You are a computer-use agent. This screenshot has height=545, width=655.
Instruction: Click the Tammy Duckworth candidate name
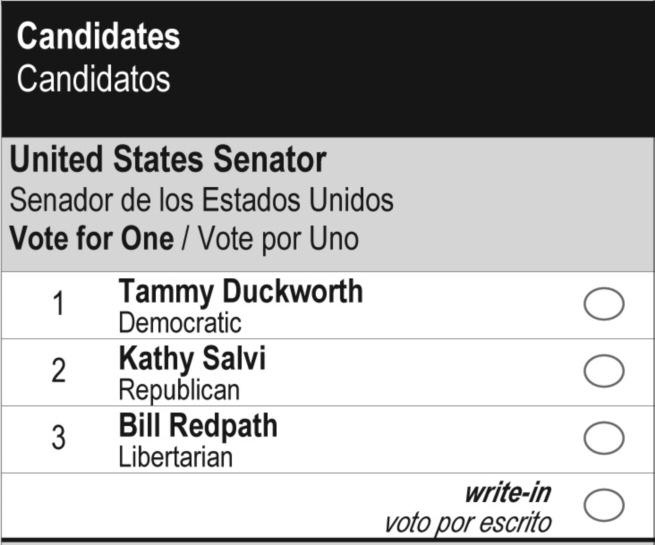point(240,292)
